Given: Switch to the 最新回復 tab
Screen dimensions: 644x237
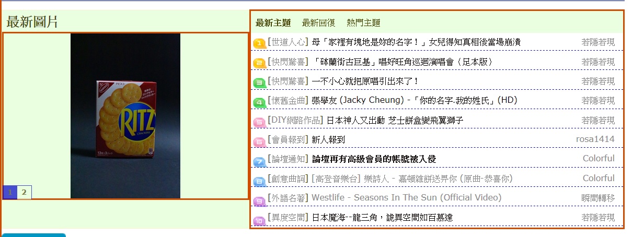Looking at the screenshot, I should point(318,23).
